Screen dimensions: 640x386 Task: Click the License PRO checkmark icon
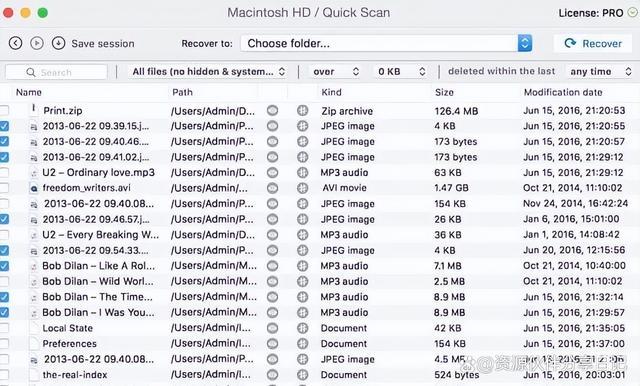tap(632, 12)
